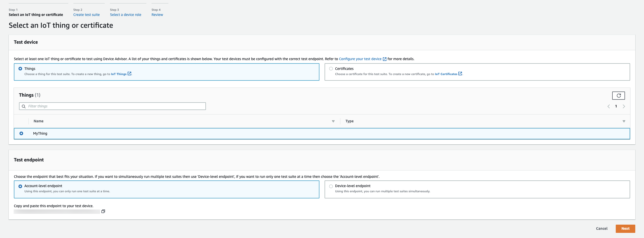Go to Select a device role step
The height and width of the screenshot is (238, 644).
pos(126,15)
